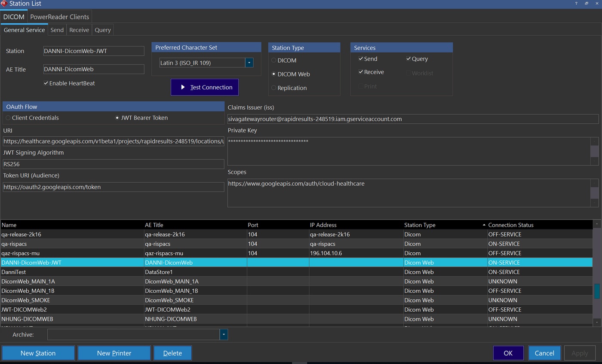Open the Preferred Character Set dropdown
Screen dimensions: 602x364
[249, 63]
